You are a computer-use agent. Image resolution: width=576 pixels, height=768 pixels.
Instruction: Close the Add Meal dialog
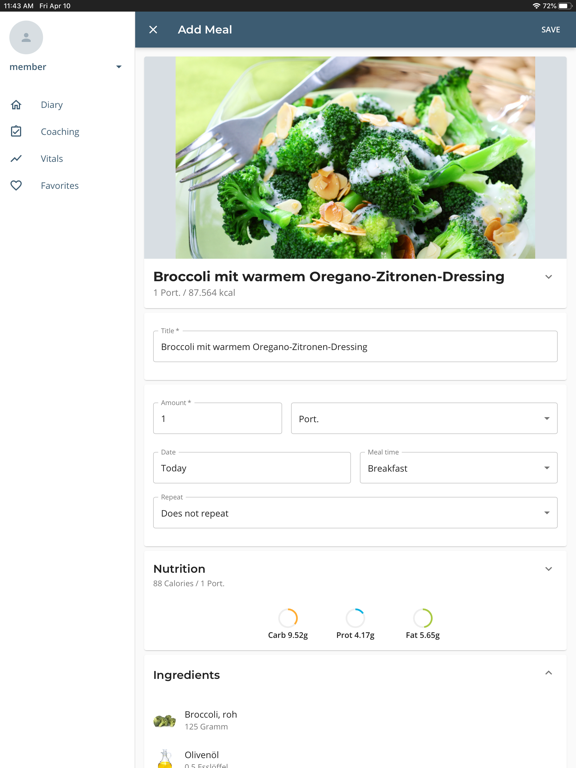coord(153,30)
